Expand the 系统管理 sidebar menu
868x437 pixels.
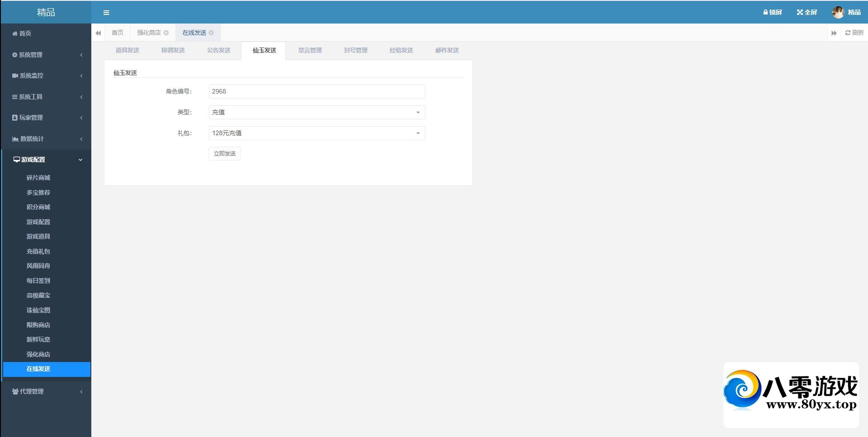[x=45, y=55]
